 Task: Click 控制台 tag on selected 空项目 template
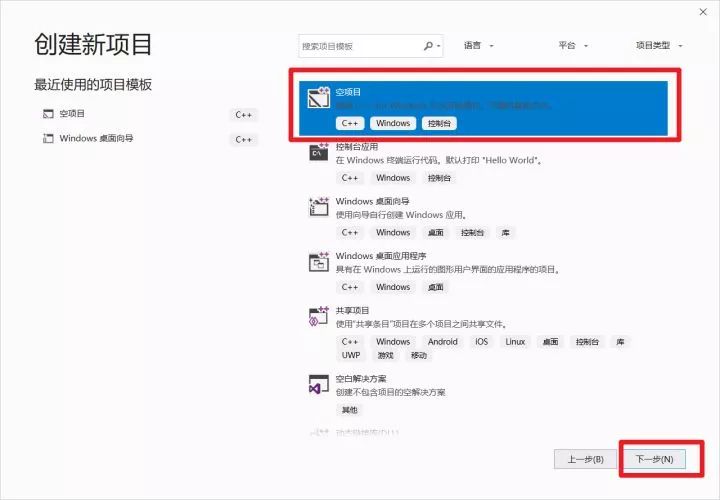click(x=439, y=124)
